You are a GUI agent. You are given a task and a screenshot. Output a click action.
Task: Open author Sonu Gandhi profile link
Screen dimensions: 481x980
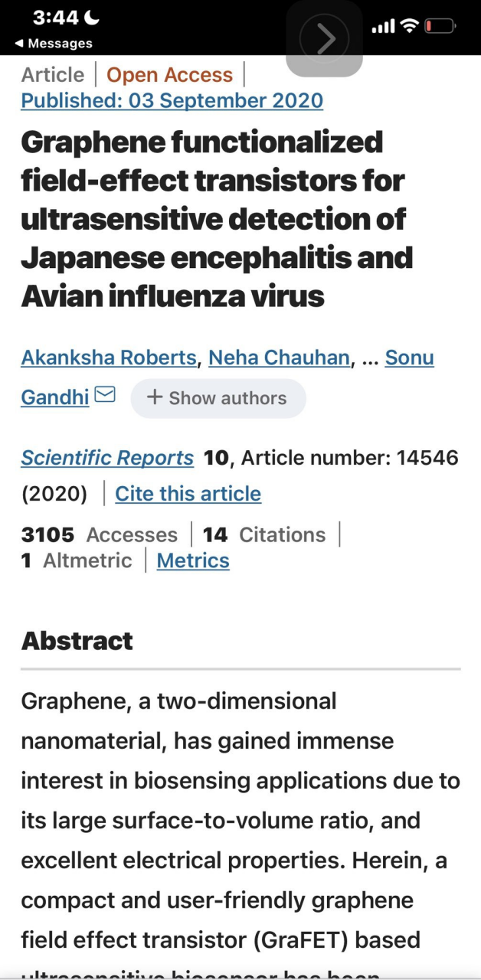409,358
